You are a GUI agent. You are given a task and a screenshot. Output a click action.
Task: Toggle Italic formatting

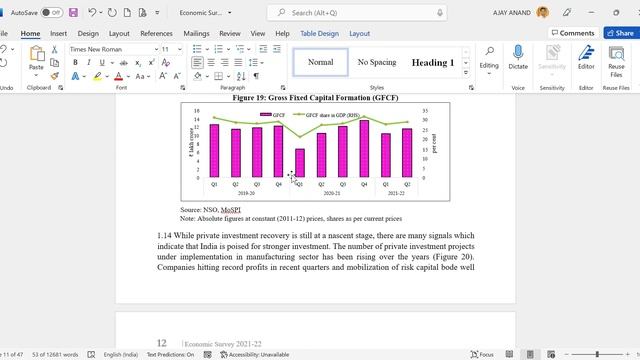[x=89, y=63]
